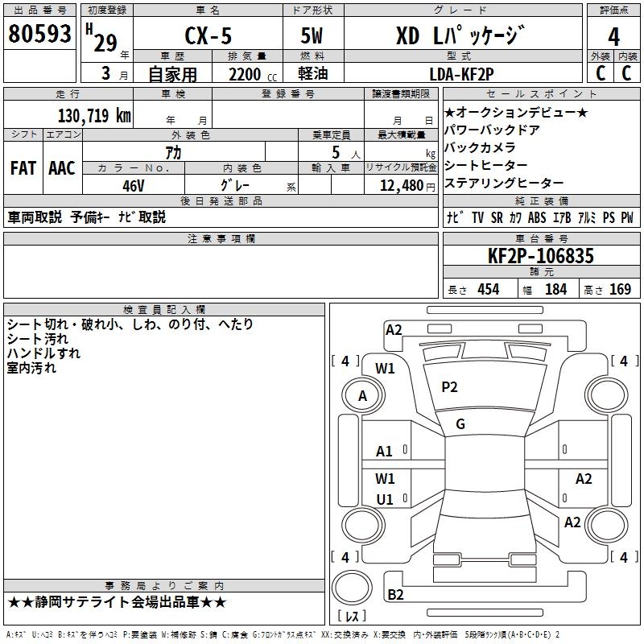This screenshot has width=644, height=644.
Task: Select the door type value 5W
Action: 312,35
